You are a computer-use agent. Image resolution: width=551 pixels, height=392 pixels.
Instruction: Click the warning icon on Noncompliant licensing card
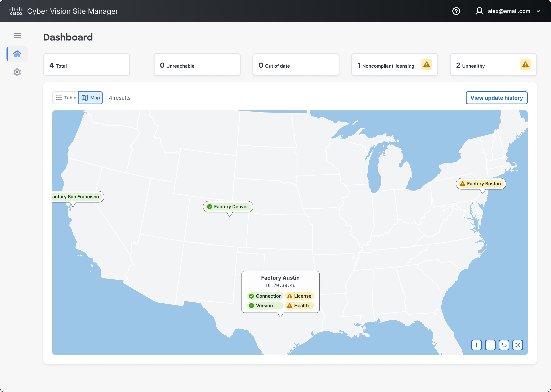point(427,64)
